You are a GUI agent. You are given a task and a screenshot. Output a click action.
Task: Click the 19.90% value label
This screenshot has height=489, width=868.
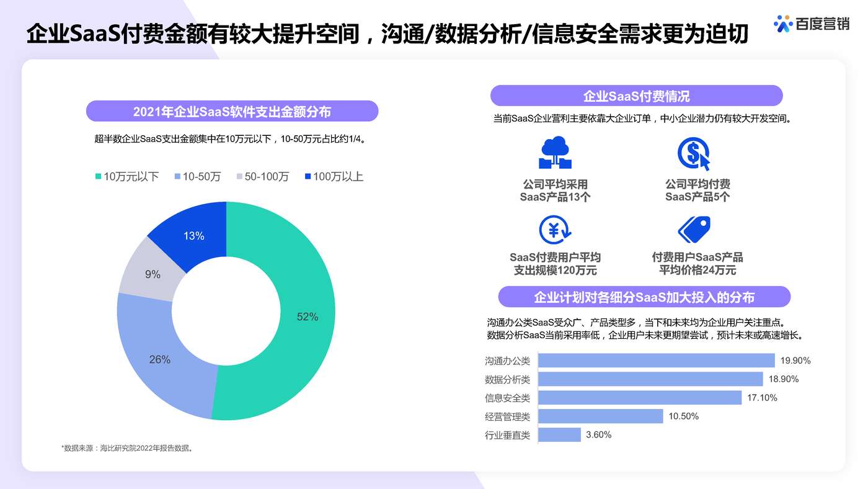795,361
